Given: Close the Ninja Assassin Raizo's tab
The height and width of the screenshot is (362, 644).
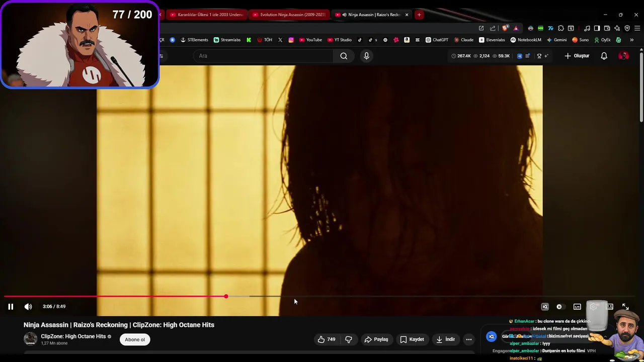Looking at the screenshot, I should (407, 15).
